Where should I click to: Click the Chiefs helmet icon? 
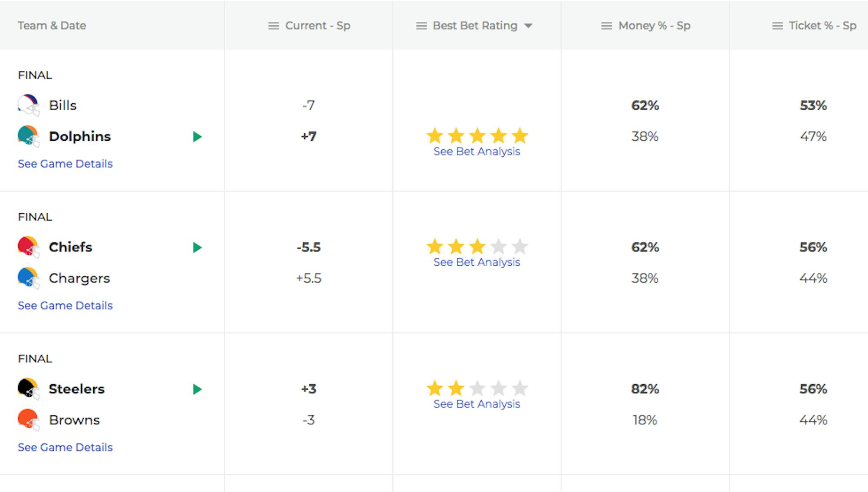29,247
